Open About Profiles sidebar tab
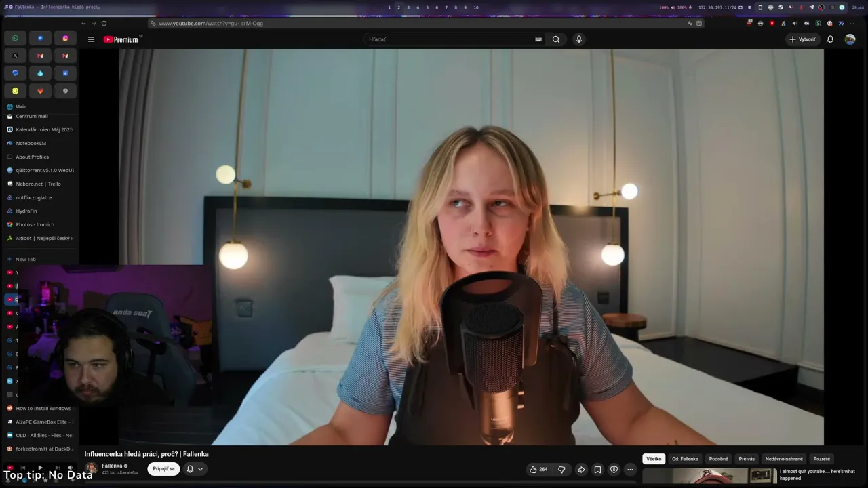 click(39, 157)
